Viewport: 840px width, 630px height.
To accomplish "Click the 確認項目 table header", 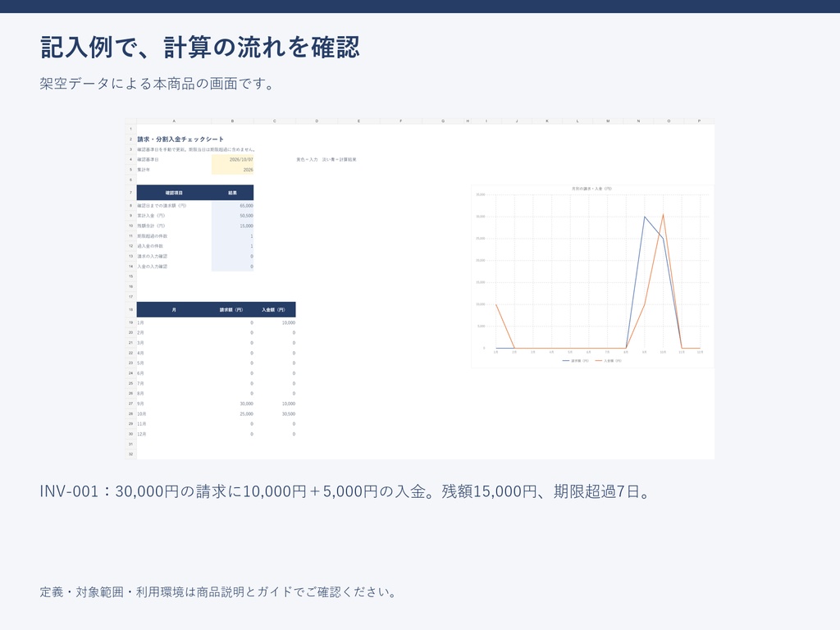I will pyautogui.click(x=174, y=193).
